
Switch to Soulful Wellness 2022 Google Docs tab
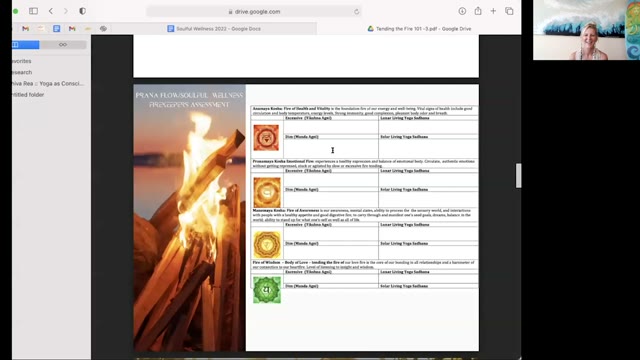tap(214, 29)
